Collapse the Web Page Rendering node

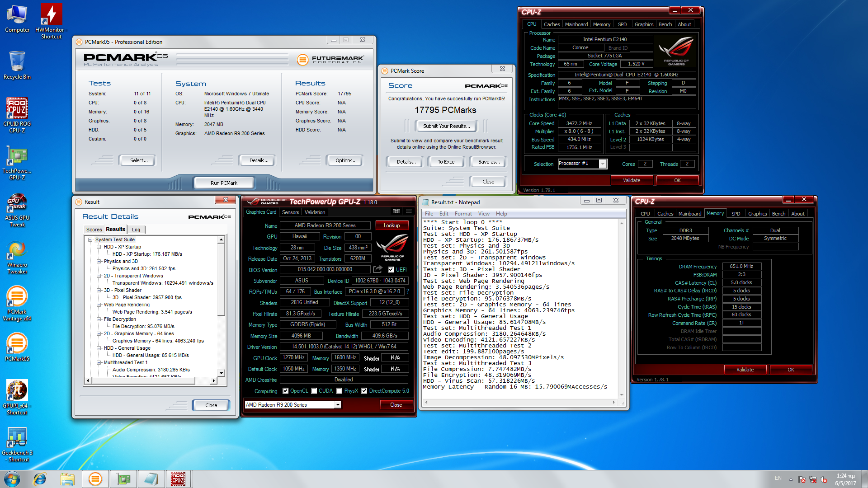point(99,305)
